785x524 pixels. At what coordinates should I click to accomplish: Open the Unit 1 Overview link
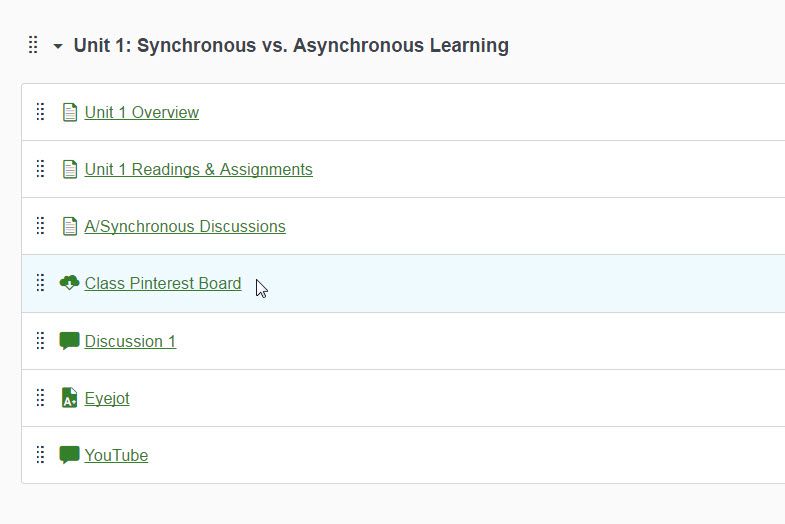point(141,112)
